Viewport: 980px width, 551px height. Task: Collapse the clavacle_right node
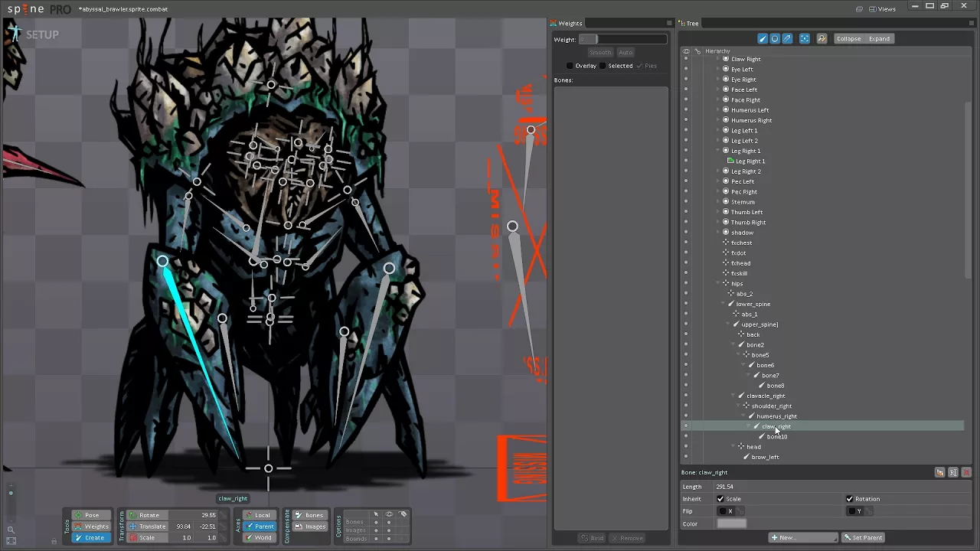(x=733, y=396)
